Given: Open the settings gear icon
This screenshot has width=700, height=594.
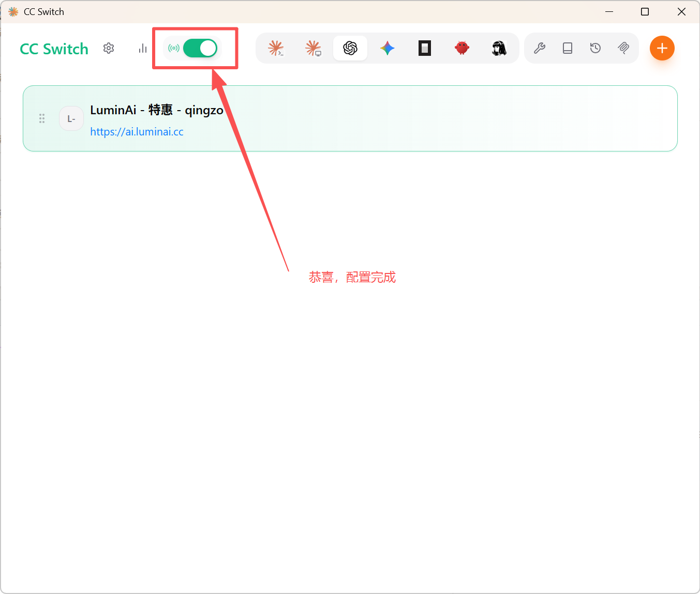Looking at the screenshot, I should [x=109, y=48].
